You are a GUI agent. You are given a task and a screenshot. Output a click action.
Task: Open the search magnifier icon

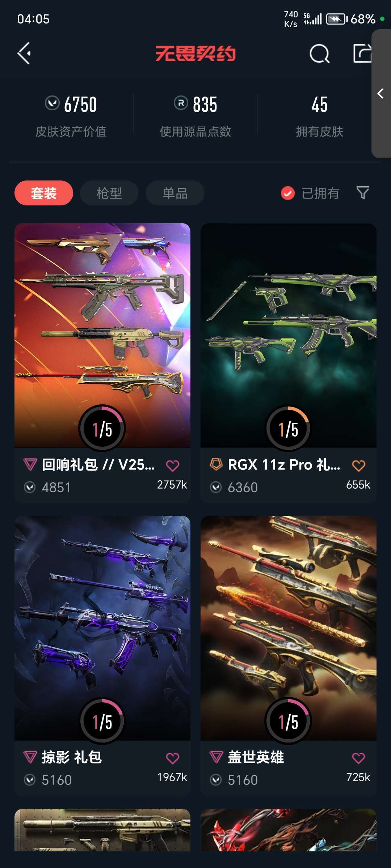pyautogui.click(x=320, y=54)
